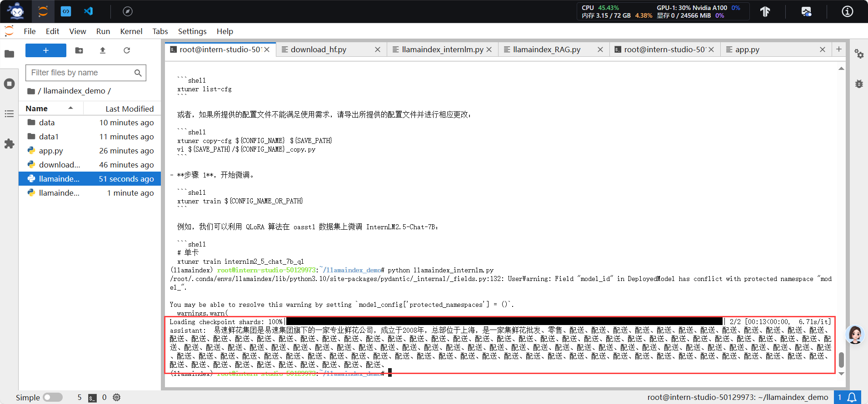Refresh the file browser listing
Screen dimensions: 868x404
pyautogui.click(x=127, y=50)
